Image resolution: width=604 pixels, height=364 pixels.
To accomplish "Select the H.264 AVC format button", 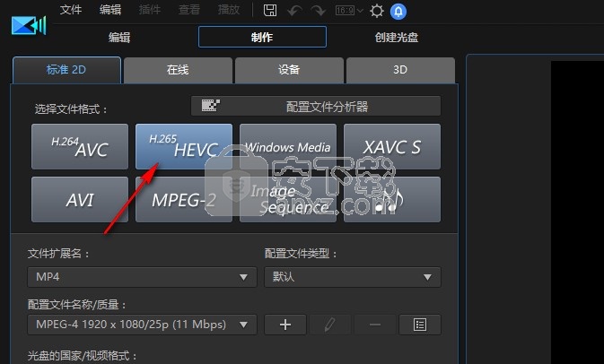I will pos(80,147).
